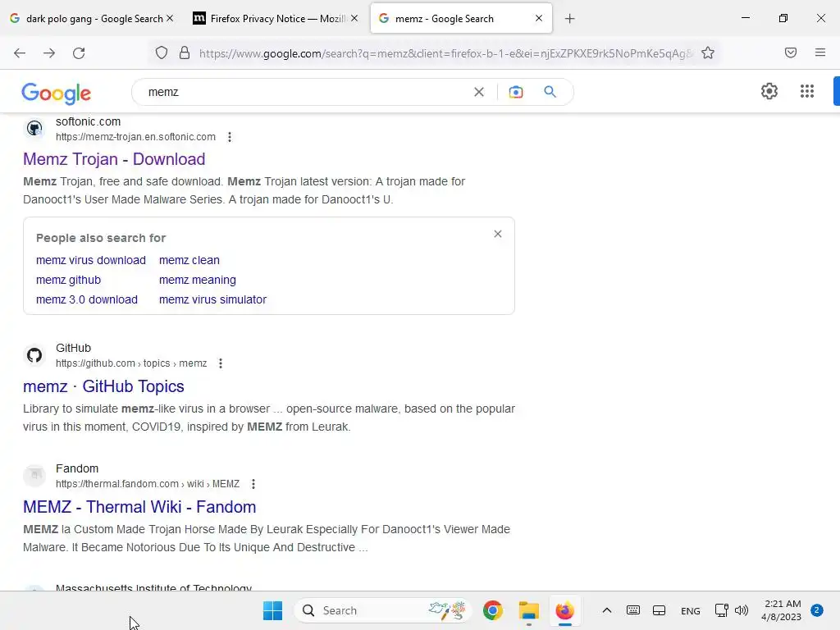This screenshot has width=840, height=630.
Task: Search by image with camera icon
Action: [515, 92]
